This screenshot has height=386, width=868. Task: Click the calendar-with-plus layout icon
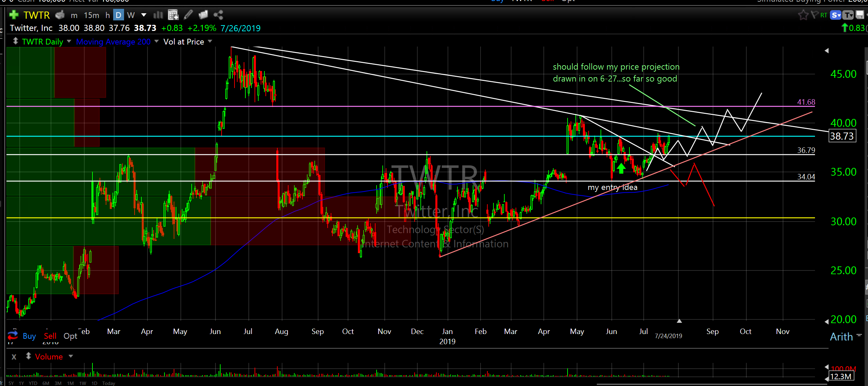pyautogui.click(x=173, y=15)
